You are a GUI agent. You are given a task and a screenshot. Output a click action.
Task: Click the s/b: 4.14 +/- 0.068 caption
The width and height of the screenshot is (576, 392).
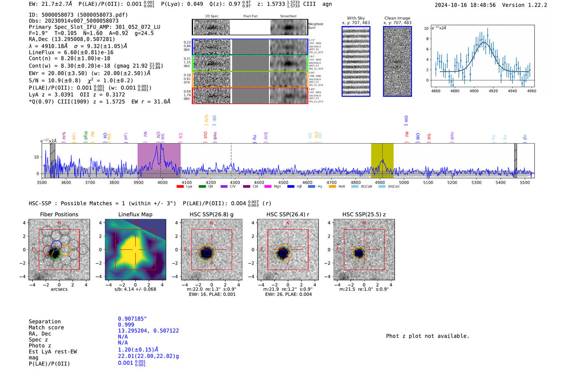tap(135, 289)
